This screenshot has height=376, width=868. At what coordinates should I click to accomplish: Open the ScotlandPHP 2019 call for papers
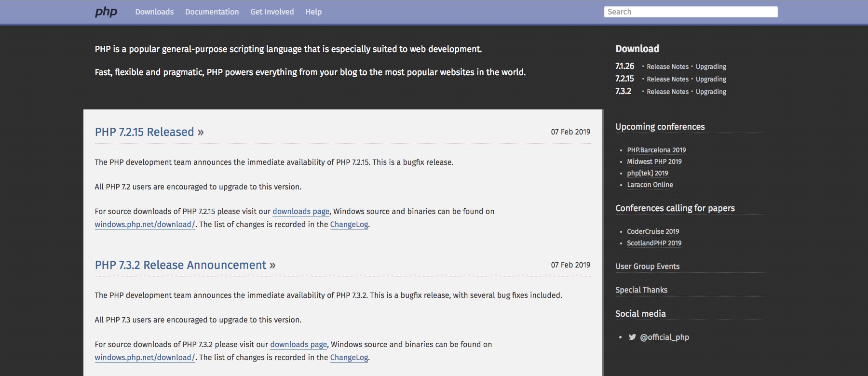point(654,243)
